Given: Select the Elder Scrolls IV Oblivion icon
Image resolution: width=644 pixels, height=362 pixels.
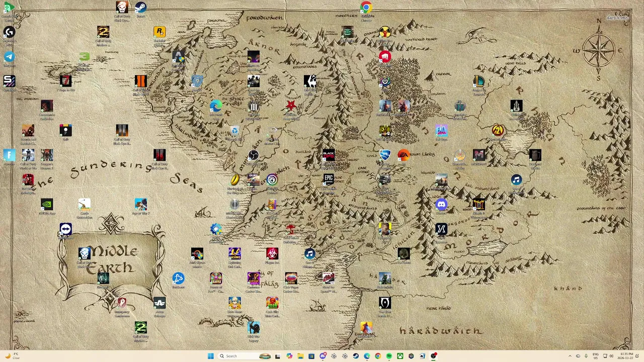Looking at the screenshot, I should coord(385,303).
